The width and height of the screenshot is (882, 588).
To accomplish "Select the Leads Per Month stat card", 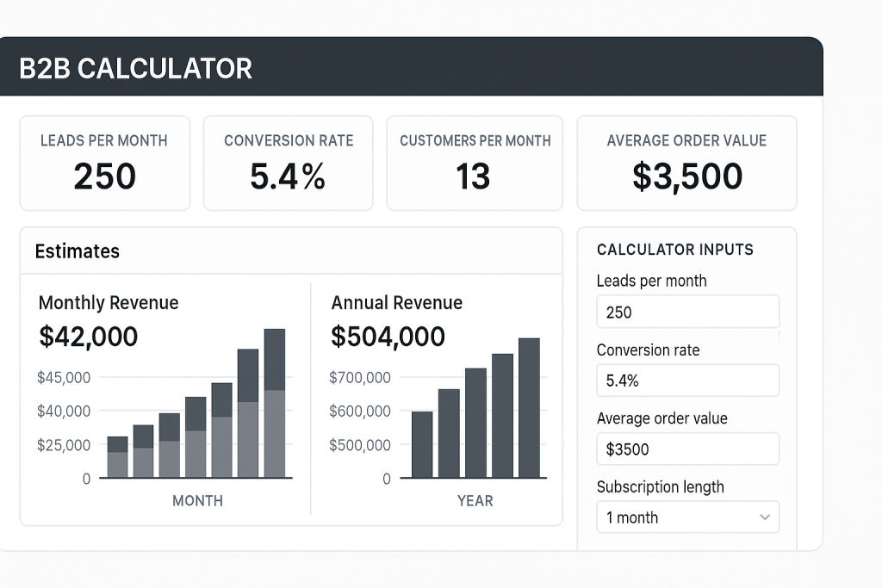I will [x=104, y=164].
